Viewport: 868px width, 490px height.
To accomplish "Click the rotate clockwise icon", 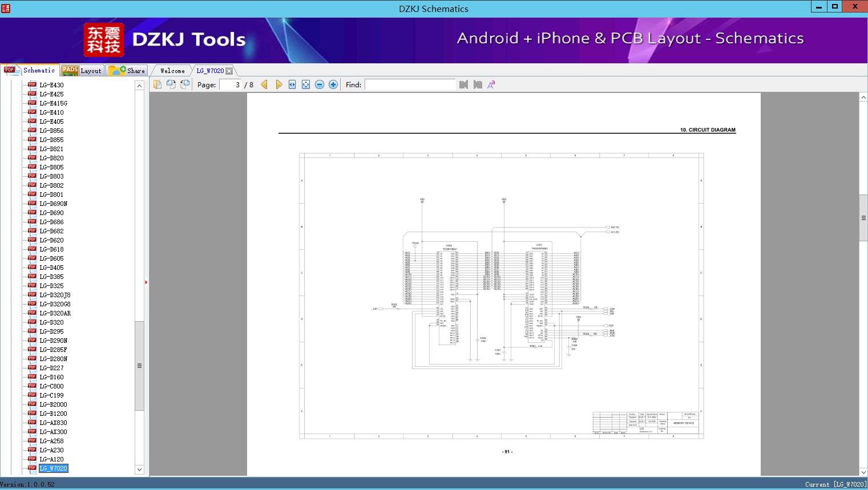I will pos(185,84).
